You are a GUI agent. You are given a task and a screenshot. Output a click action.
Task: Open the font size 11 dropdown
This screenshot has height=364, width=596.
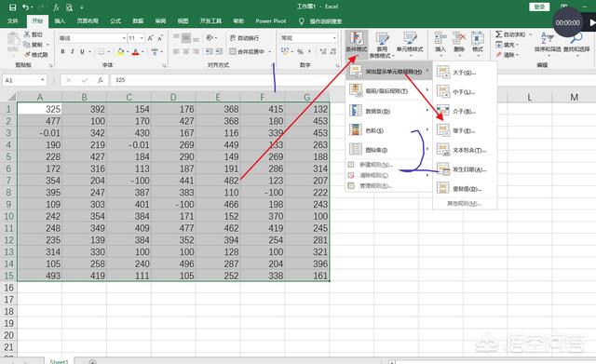[142, 38]
